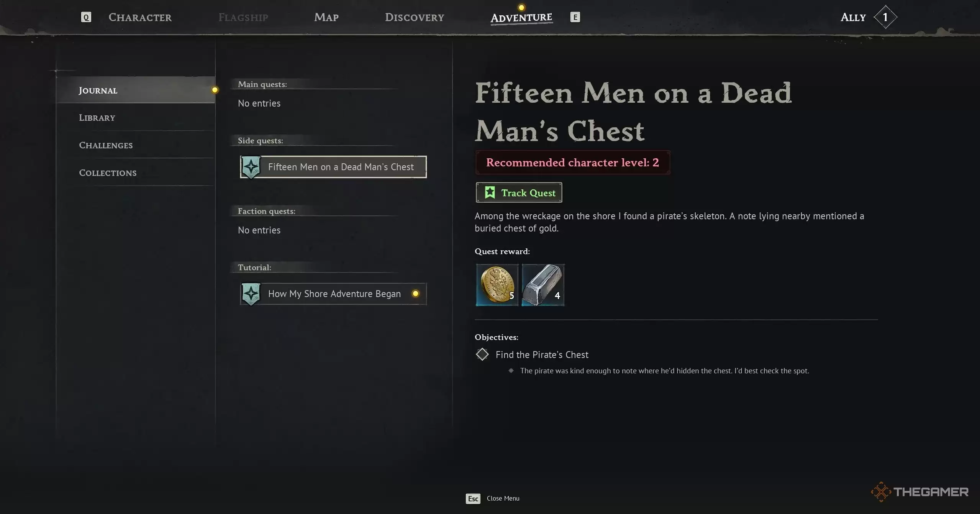Click the gold coin reward icon
The width and height of the screenshot is (980, 514).
coord(497,285)
